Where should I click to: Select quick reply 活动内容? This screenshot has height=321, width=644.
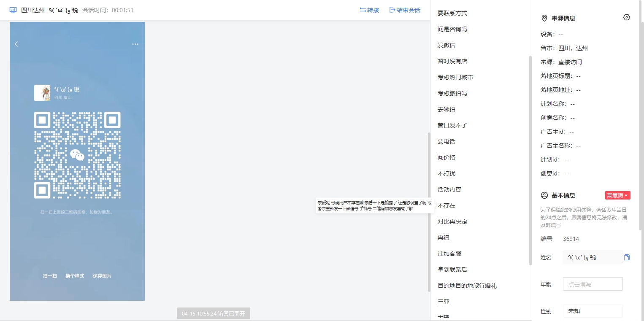pos(449,189)
